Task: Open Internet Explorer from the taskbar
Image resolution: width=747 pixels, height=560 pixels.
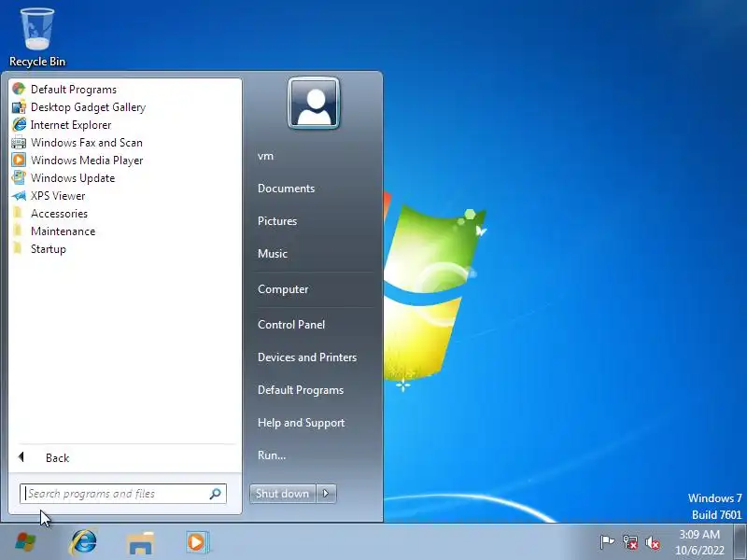Action: tap(83, 542)
